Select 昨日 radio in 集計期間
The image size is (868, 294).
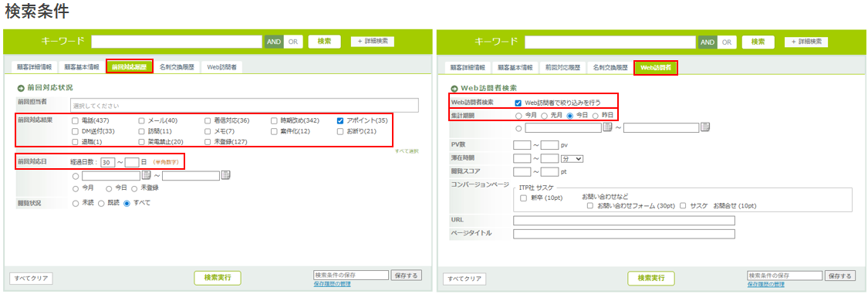(x=596, y=115)
